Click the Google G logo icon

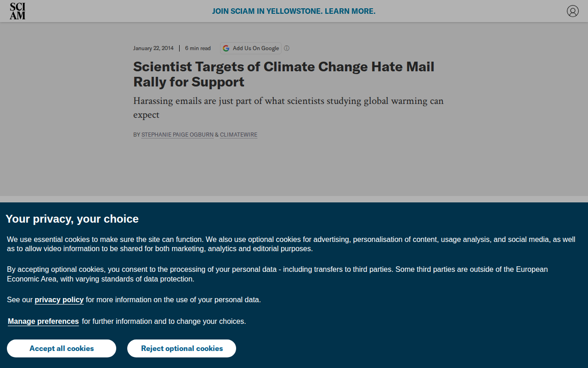tap(226, 48)
